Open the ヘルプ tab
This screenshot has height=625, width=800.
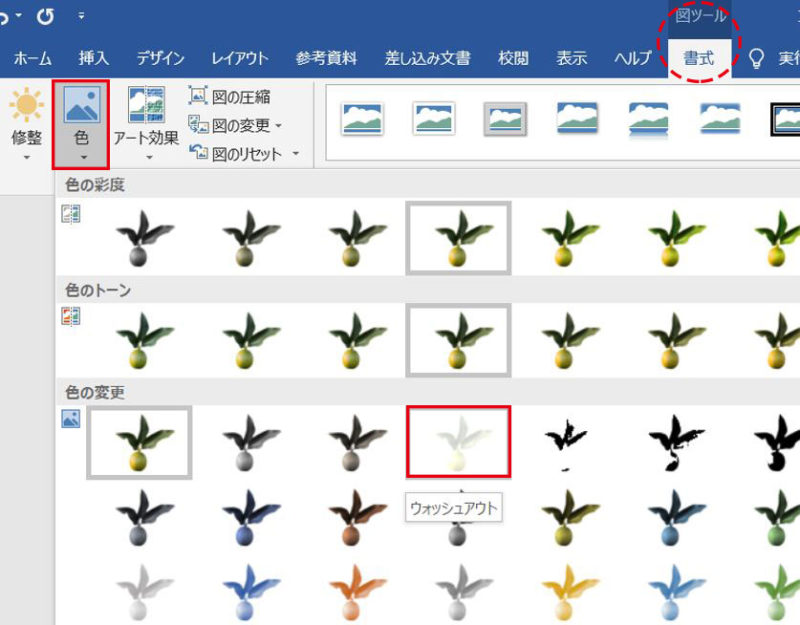click(633, 58)
